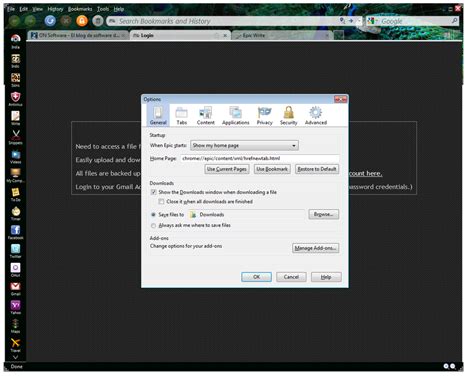Switch to the Tabs options tab
This screenshot has width=474, height=378.
click(182, 116)
